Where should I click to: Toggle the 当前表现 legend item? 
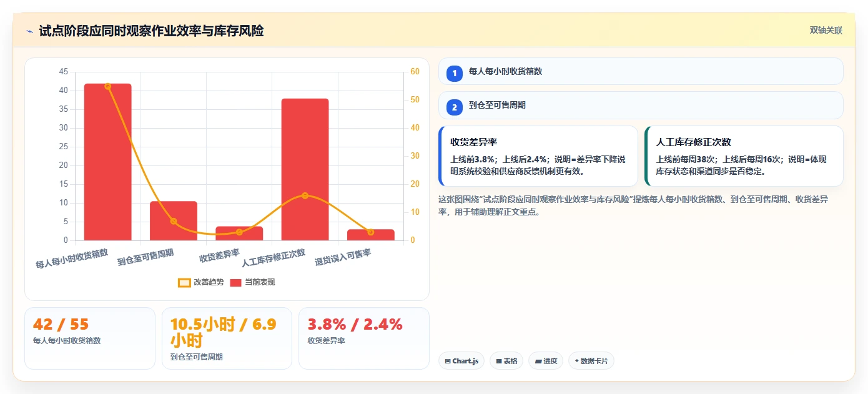[252, 282]
